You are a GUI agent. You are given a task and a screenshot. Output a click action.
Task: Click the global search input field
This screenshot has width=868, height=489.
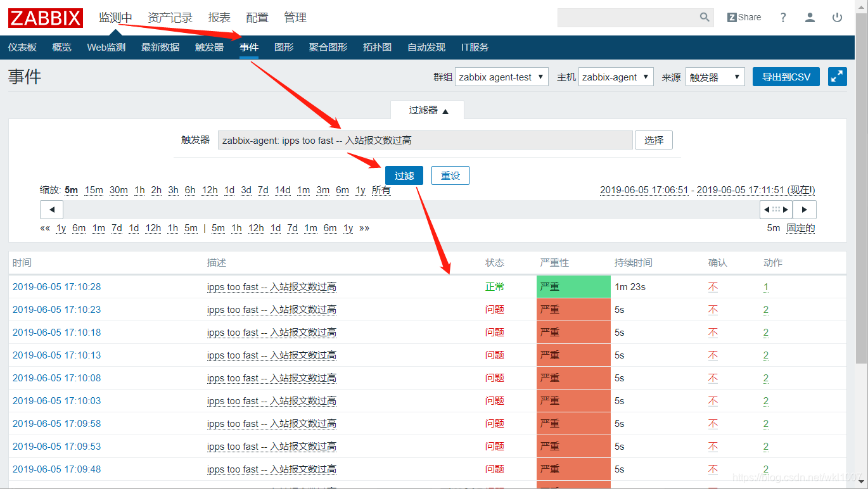[627, 17]
